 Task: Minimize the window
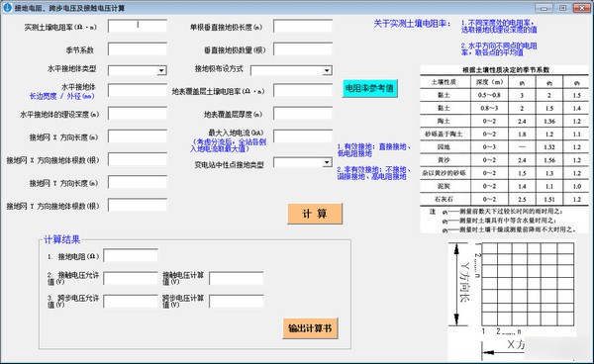(544, 8)
